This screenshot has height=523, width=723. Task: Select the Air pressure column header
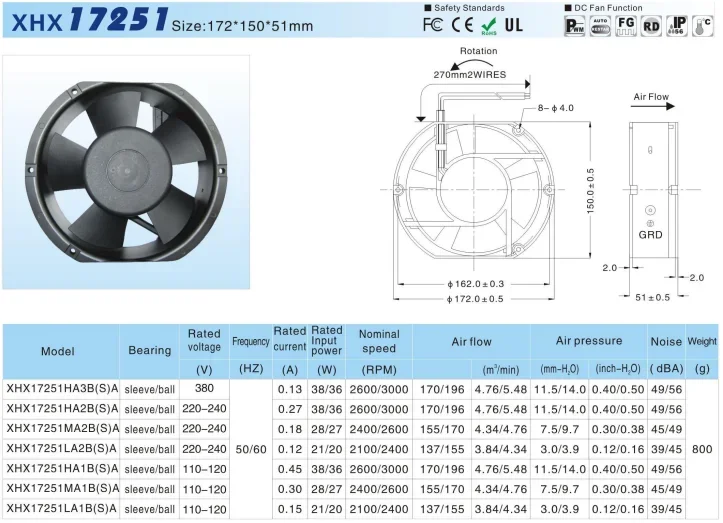[x=589, y=341]
